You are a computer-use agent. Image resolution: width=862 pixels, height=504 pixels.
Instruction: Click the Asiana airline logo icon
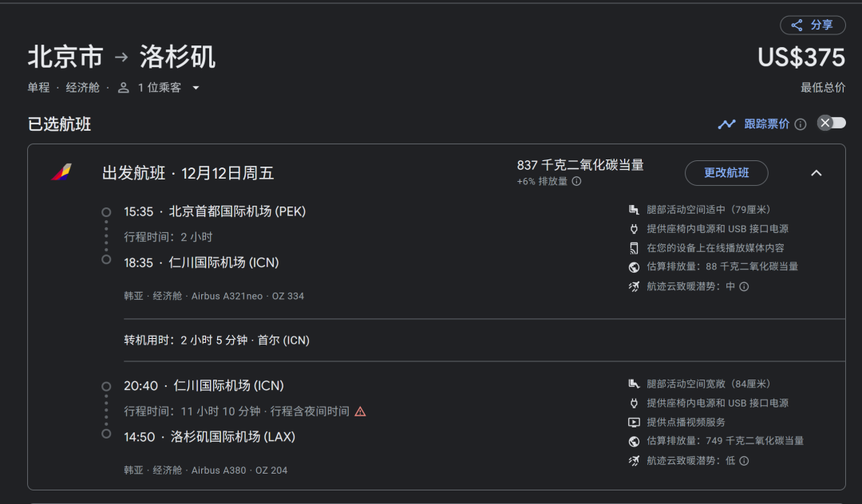(x=61, y=172)
